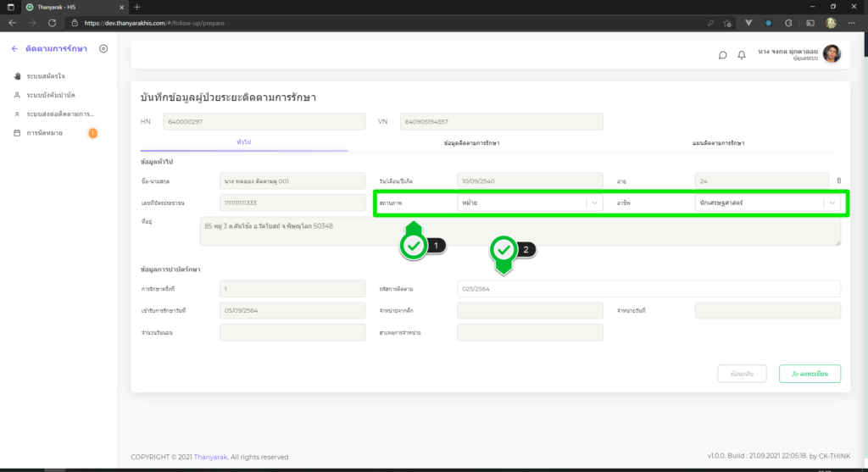The width and height of the screenshot is (868, 472).
Task: Open the notifications bell
Action: click(x=742, y=55)
